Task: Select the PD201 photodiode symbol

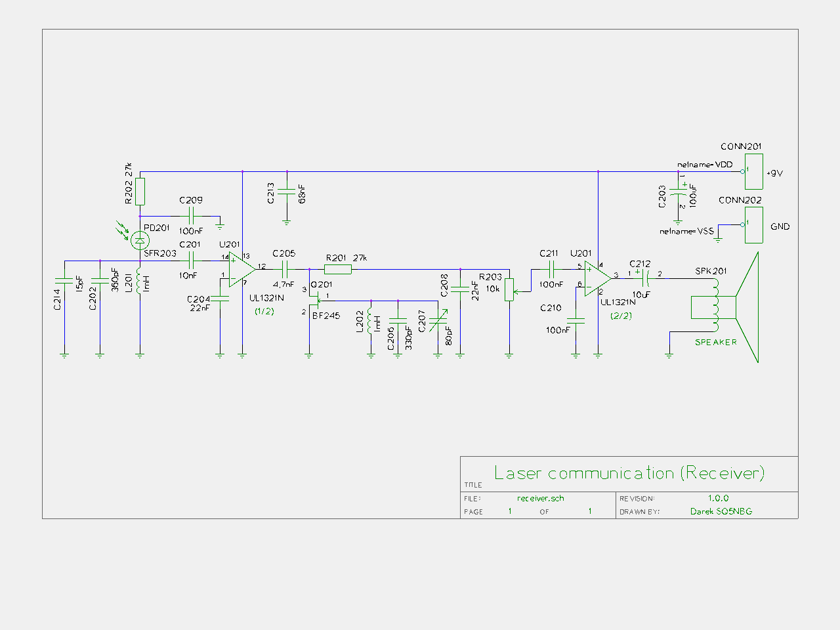Action: (139, 240)
